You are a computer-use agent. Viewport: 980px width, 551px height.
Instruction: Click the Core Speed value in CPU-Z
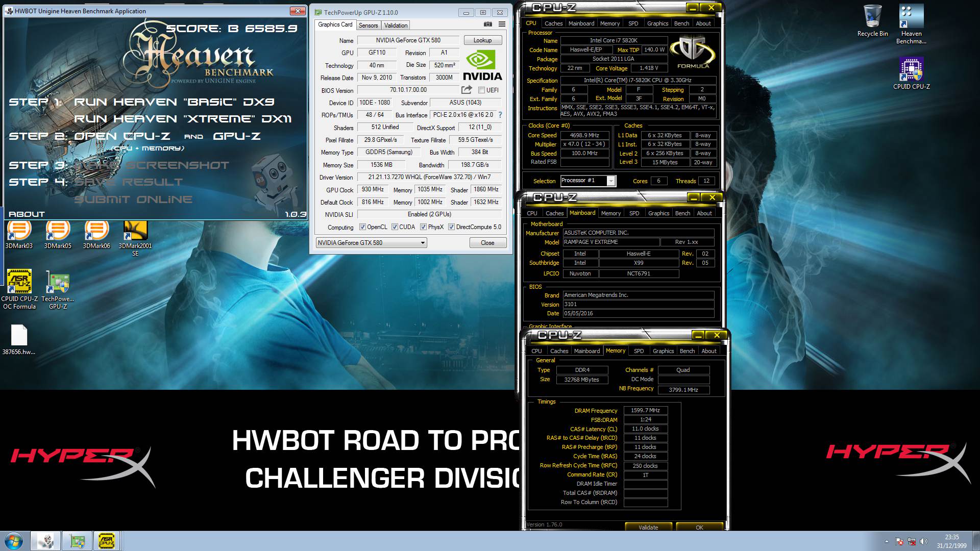click(584, 135)
